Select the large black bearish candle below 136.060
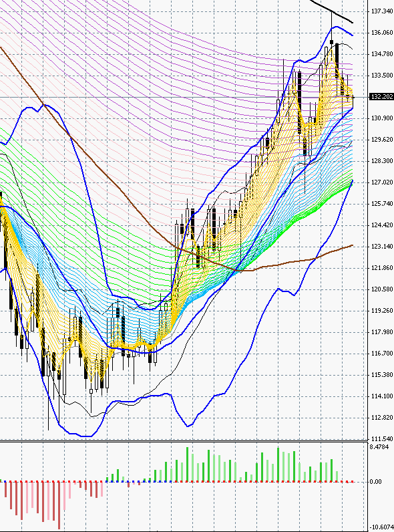This screenshot has width=394, height=532. (x=337, y=60)
